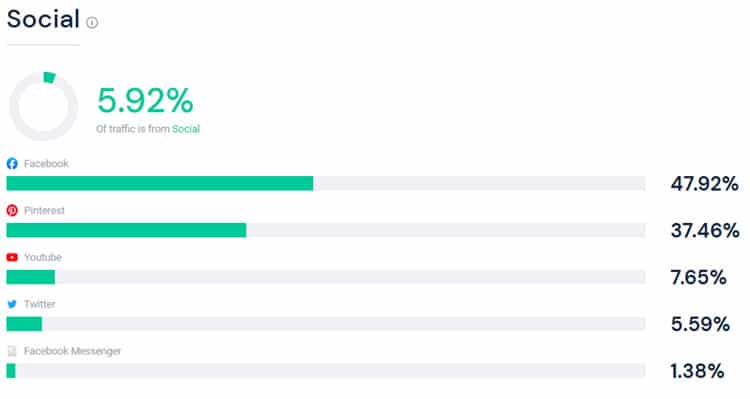The width and height of the screenshot is (750, 399).
Task: Click the Youtube logo icon
Action: pyautogui.click(x=12, y=257)
